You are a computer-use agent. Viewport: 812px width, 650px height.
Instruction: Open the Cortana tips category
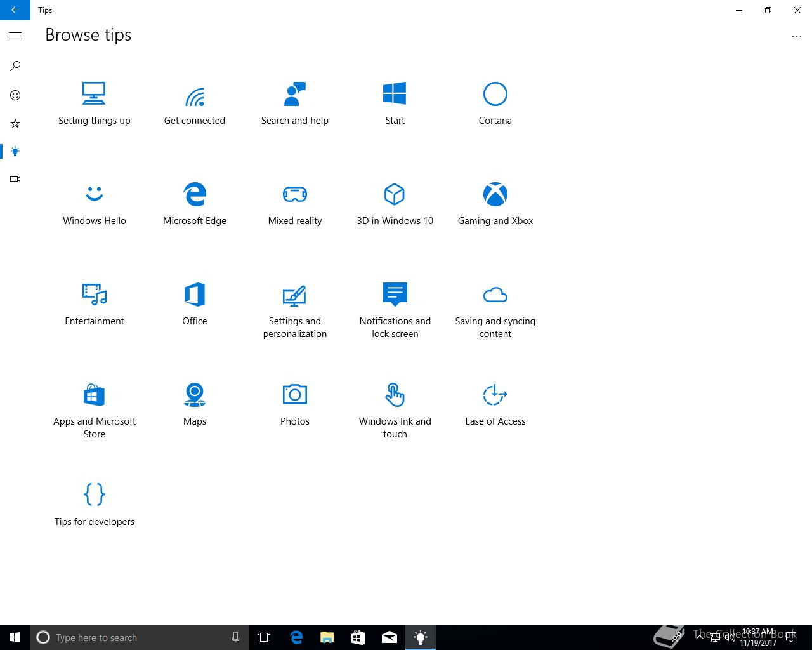click(x=495, y=105)
